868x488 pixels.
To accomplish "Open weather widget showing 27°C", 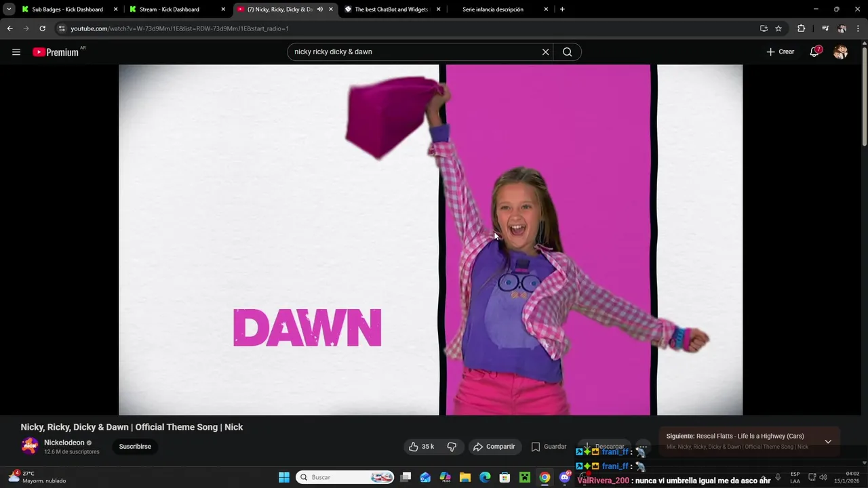I will click(x=37, y=477).
